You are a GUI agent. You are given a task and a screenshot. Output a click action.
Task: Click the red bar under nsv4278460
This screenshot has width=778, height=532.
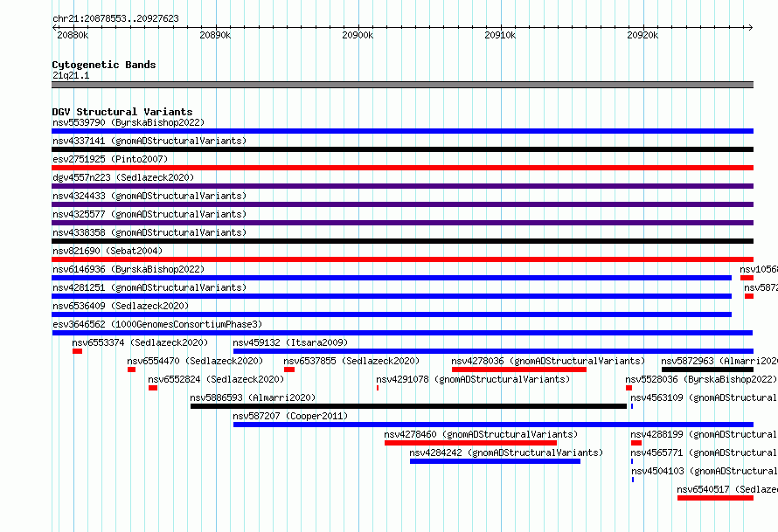[x=471, y=443]
